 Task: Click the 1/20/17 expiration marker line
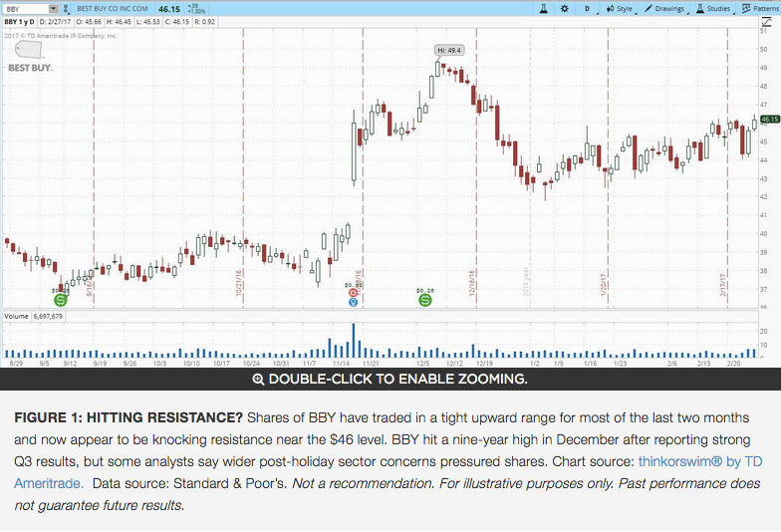pos(608,167)
